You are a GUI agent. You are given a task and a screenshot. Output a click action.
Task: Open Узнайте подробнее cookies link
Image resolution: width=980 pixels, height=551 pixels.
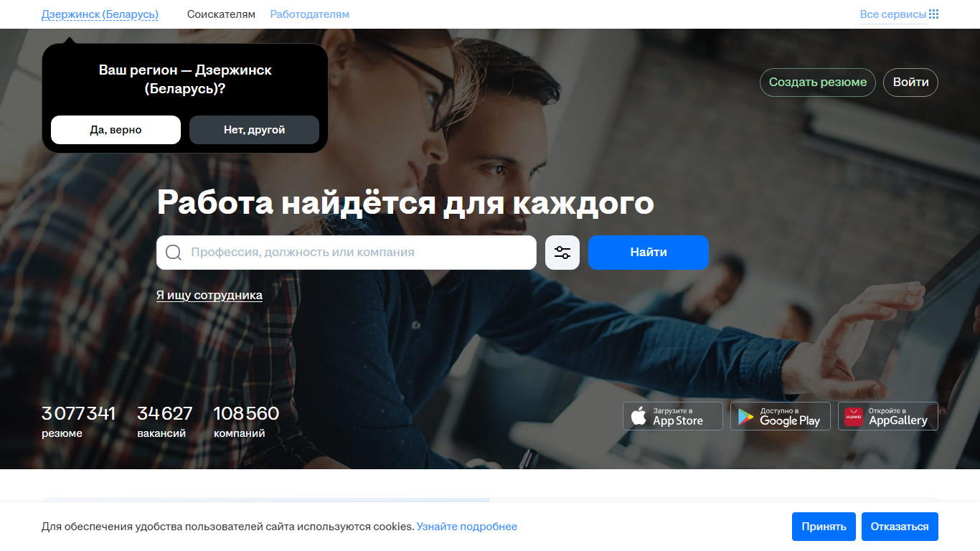467,527
